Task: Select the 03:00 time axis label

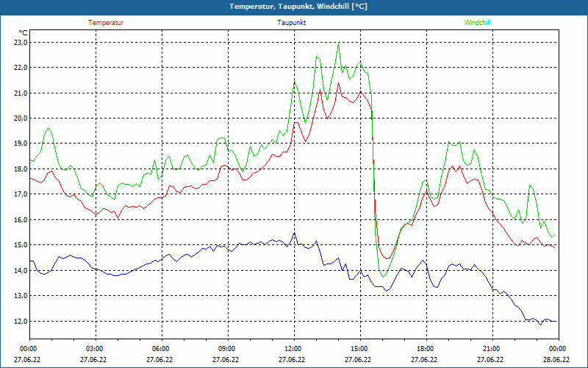Action: click(x=95, y=349)
